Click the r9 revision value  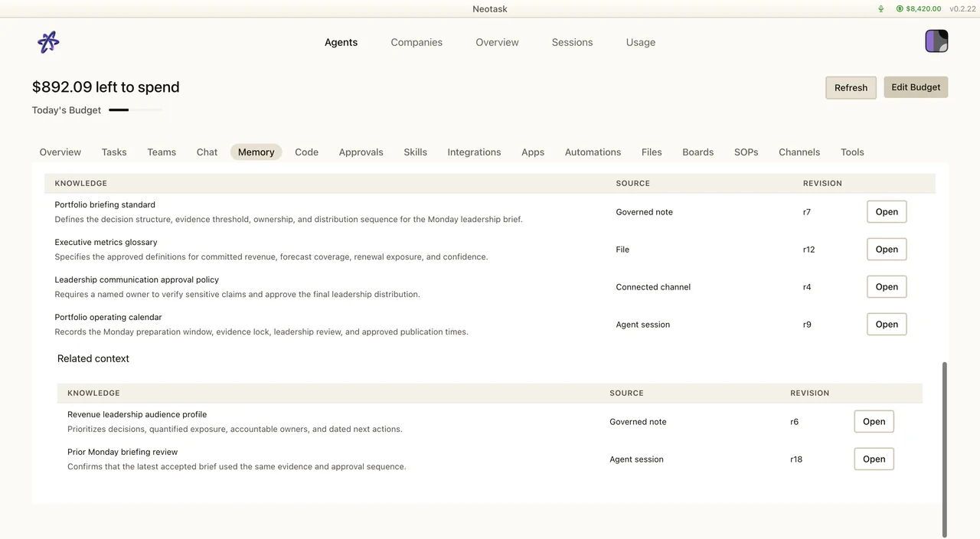(807, 325)
